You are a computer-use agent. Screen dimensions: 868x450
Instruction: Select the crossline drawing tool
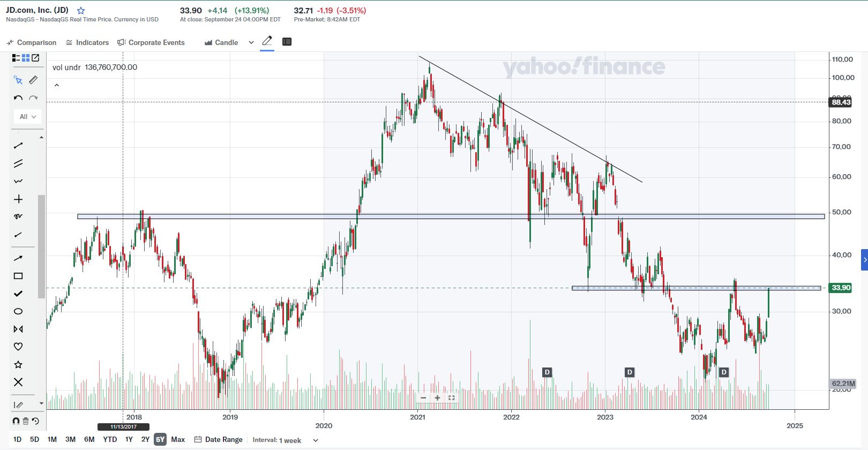18,199
